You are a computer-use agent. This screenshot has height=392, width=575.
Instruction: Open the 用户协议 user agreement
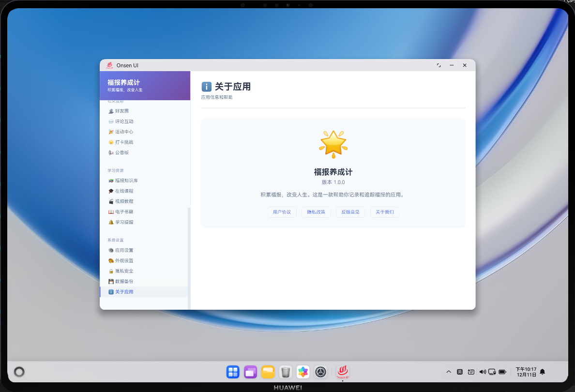coord(282,212)
